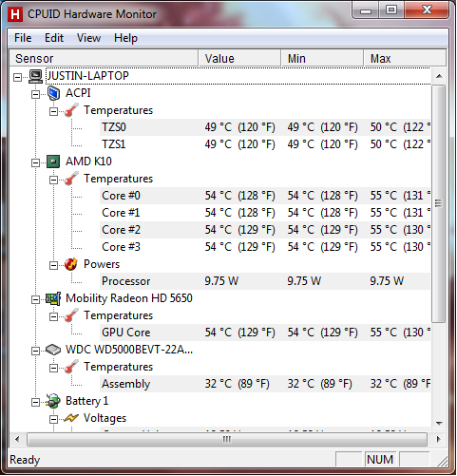Image resolution: width=457 pixels, height=476 pixels.
Task: Select the WDC WD5000BEVT-22A label
Action: click(x=129, y=350)
